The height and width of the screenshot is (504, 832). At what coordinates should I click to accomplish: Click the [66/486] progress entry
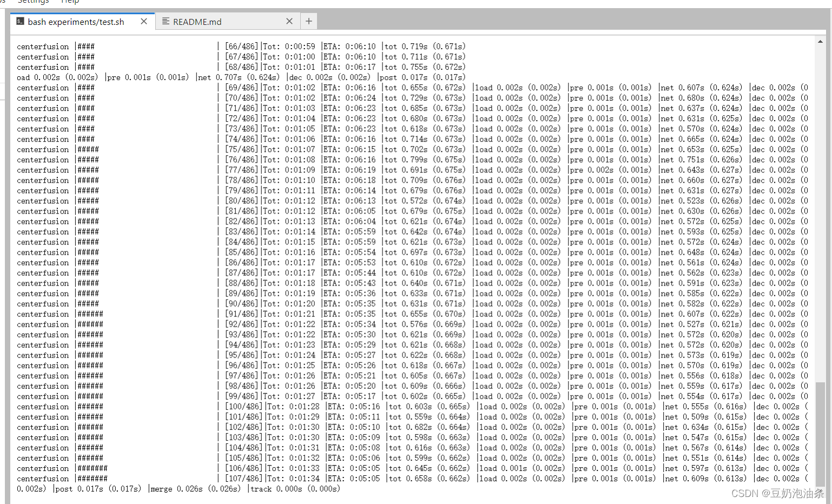pyautogui.click(x=241, y=47)
